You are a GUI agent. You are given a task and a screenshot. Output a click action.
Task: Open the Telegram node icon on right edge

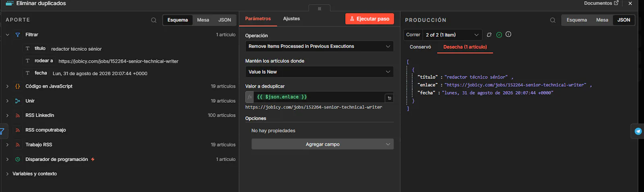click(638, 131)
